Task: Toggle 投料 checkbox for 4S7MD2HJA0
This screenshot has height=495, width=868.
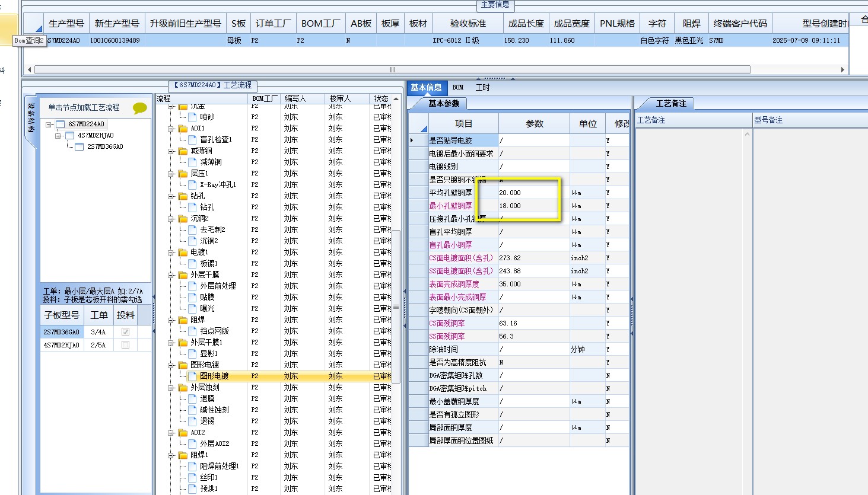Action: [125, 345]
